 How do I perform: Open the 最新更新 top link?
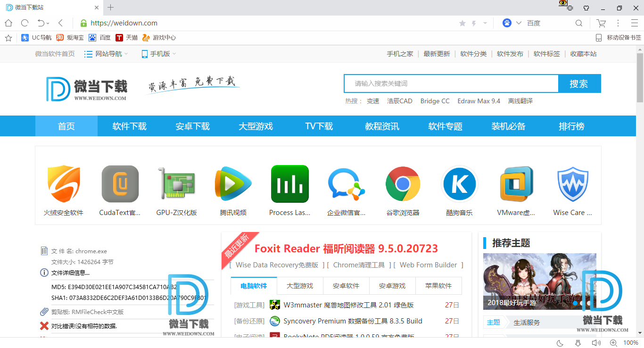(x=437, y=54)
